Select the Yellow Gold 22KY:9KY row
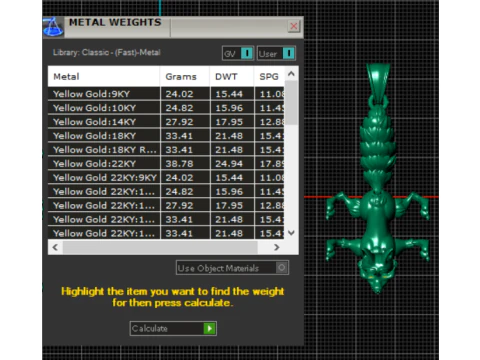The width and height of the screenshot is (480, 360). click(166, 178)
